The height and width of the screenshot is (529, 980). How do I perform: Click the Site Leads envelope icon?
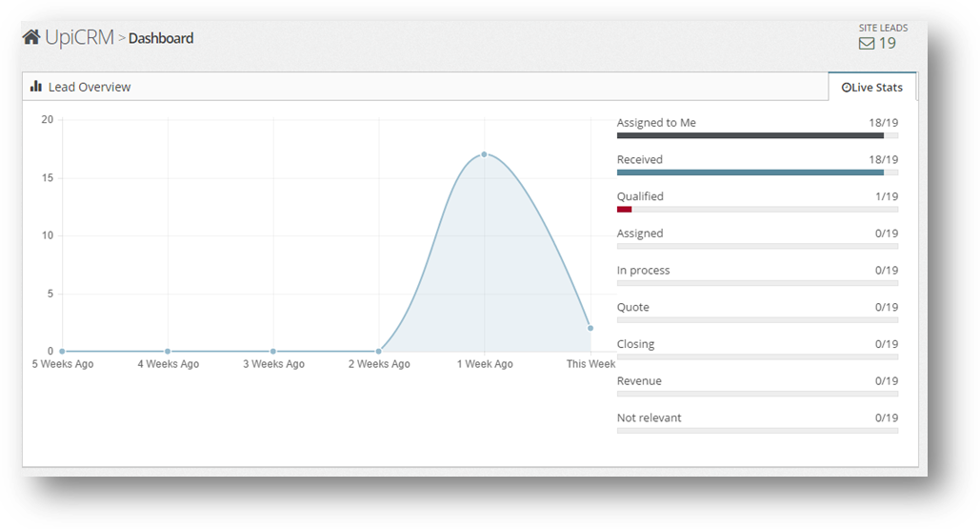point(866,43)
